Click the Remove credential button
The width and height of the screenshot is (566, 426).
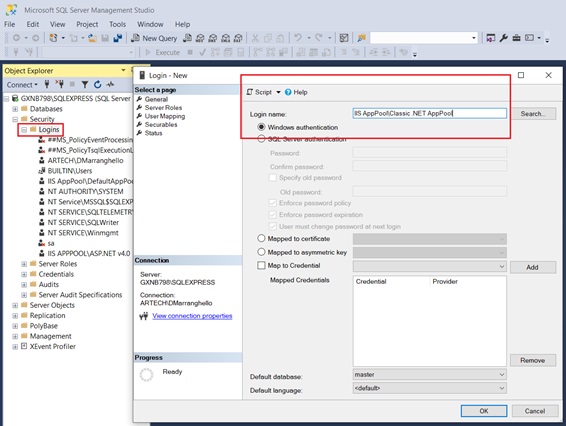coord(533,360)
